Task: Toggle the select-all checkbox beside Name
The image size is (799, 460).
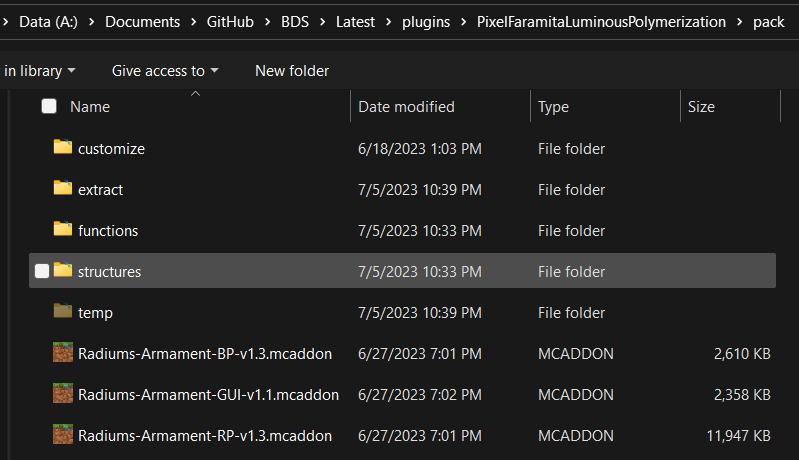Action: [49, 106]
